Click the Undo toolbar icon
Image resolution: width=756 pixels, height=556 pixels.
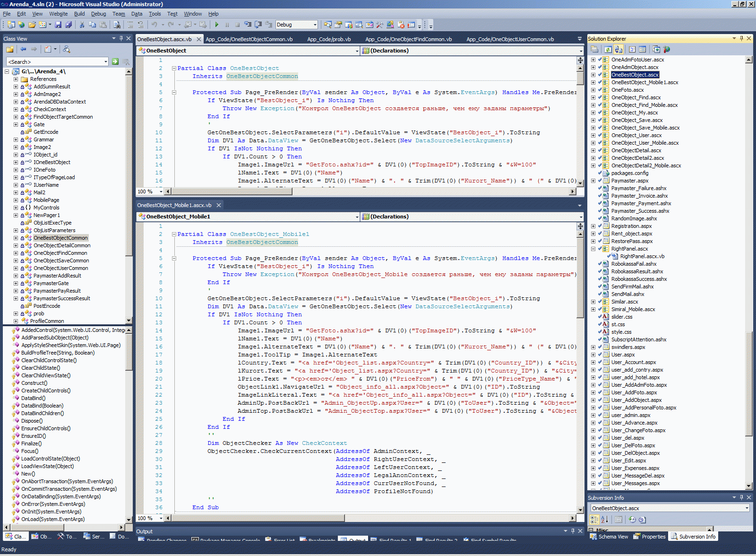(x=154, y=25)
